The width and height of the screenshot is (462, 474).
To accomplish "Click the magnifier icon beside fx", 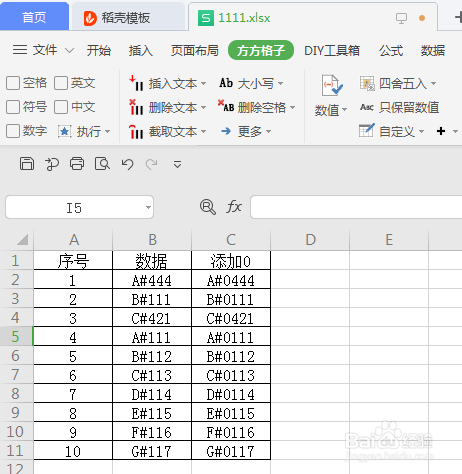I will [208, 207].
